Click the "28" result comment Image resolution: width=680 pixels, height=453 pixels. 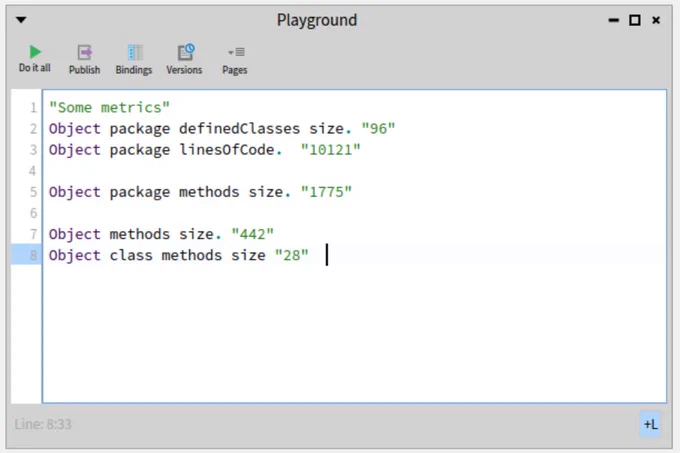click(x=291, y=255)
